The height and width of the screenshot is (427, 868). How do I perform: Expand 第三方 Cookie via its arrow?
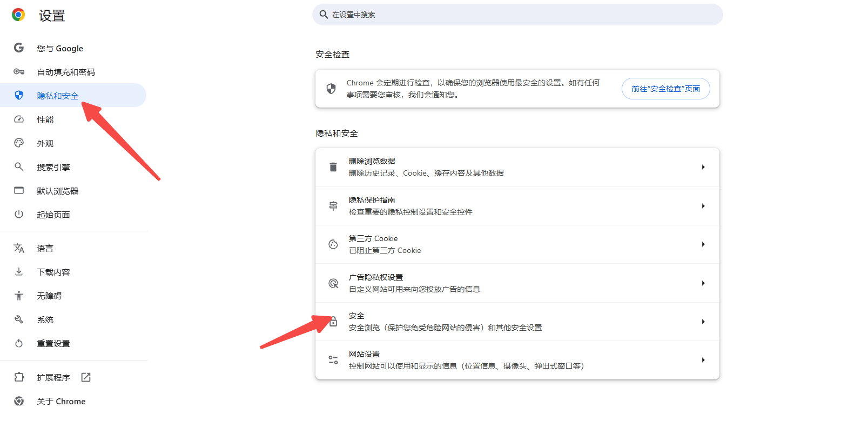(703, 244)
